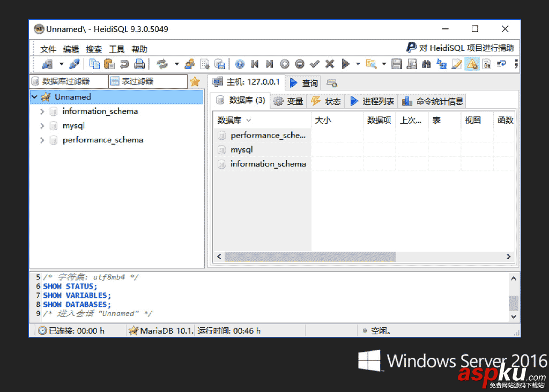Screen dimensions: 549x392
Task: Sort by 数据库 column header
Action: [x=262, y=120]
